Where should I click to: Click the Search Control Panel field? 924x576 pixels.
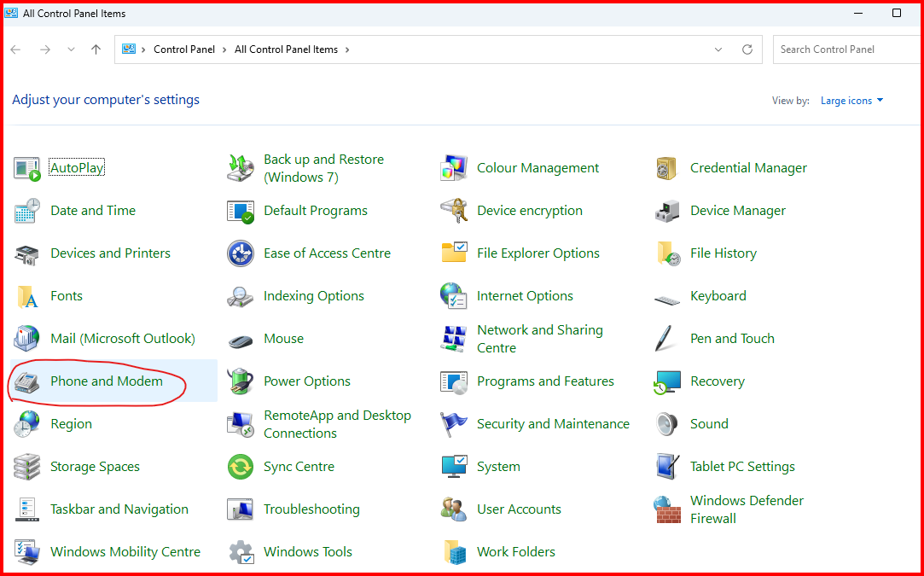845,49
